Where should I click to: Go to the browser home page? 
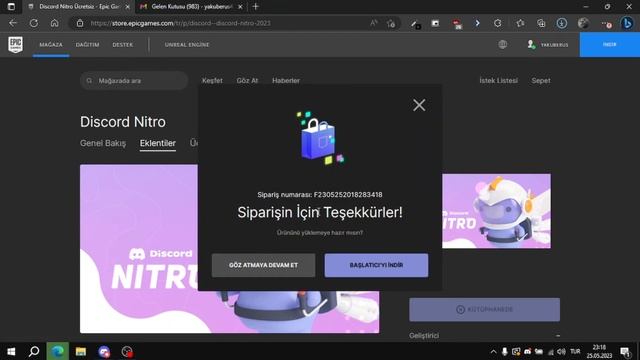(54, 23)
